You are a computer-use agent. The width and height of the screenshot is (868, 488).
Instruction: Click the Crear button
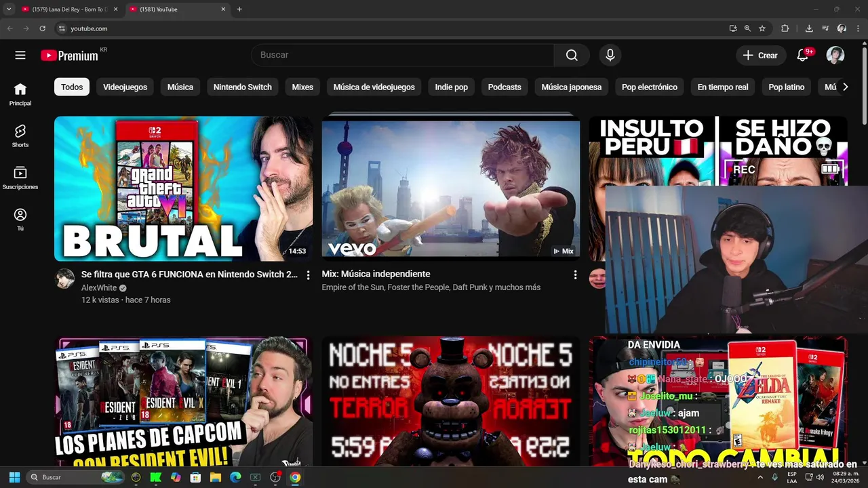tap(761, 56)
